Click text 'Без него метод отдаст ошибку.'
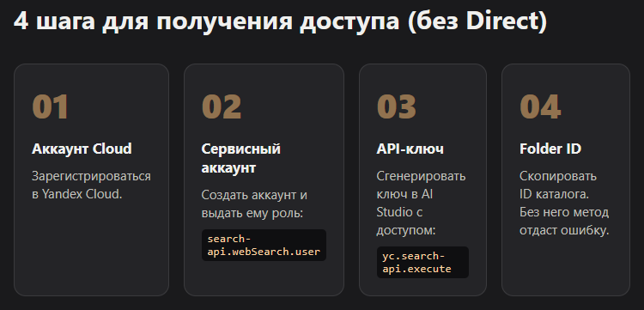This screenshot has width=644, height=310. [564, 222]
